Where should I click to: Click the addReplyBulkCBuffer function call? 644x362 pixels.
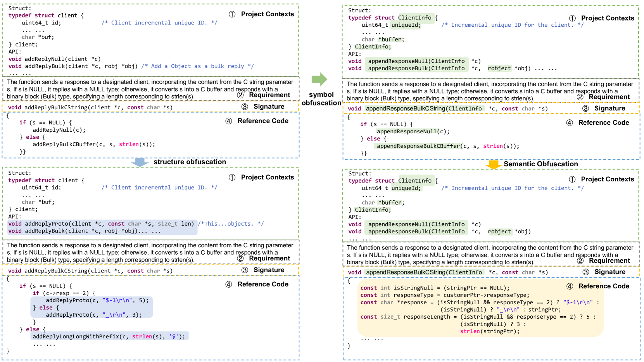94,144
